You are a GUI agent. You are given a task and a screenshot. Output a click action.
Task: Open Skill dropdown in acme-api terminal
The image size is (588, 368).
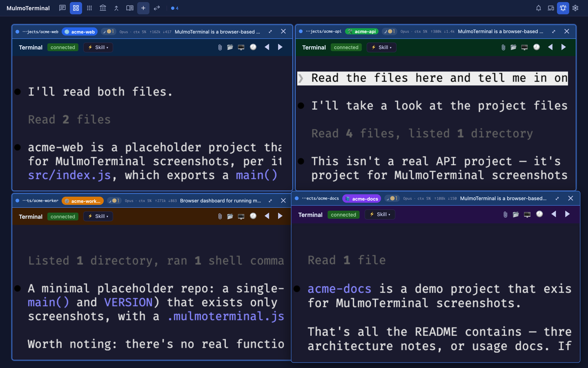point(381,47)
